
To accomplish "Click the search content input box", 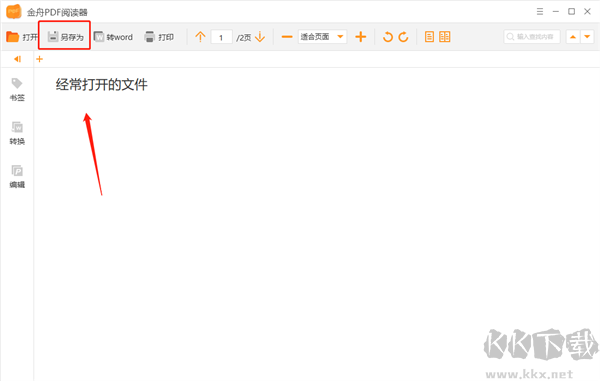I will [532, 37].
